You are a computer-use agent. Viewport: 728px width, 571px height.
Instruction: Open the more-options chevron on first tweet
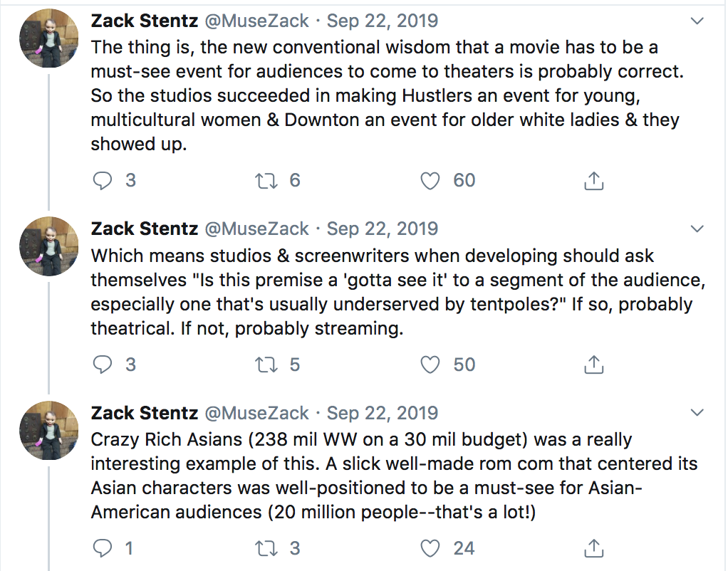point(697,21)
